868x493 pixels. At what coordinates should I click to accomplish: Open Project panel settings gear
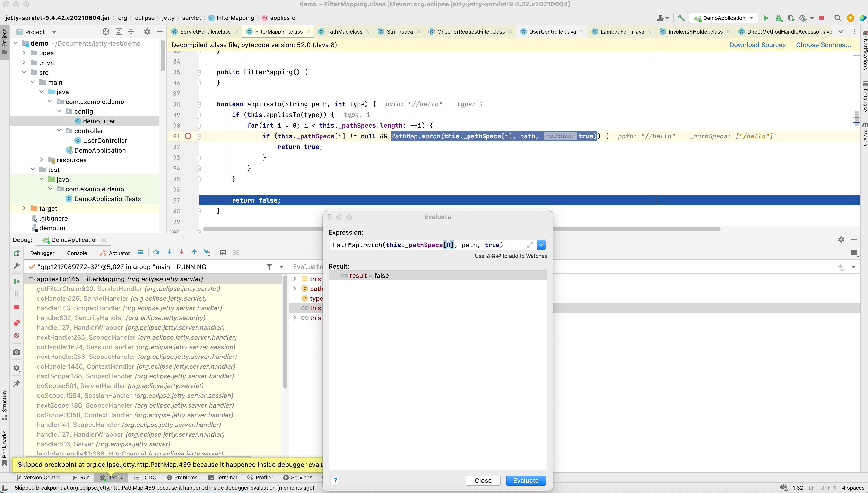[147, 32]
